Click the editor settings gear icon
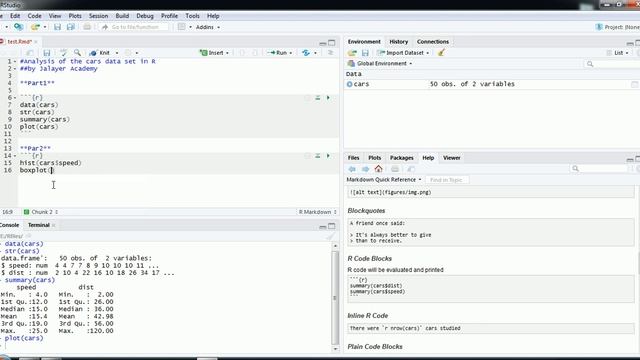Viewport: 640px width, 360px height. pyautogui.click(x=128, y=53)
